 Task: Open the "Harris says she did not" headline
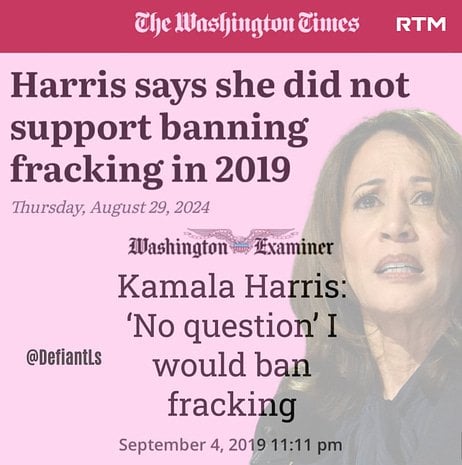pos(210,85)
